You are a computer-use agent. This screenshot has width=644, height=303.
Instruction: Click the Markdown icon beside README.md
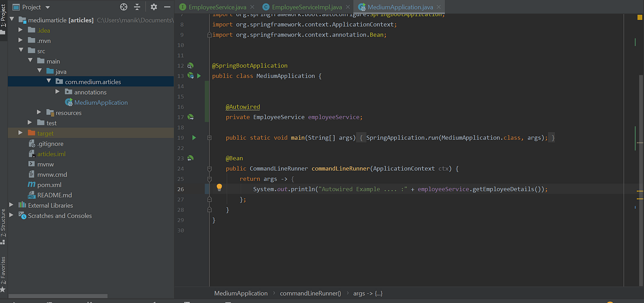[32, 195]
